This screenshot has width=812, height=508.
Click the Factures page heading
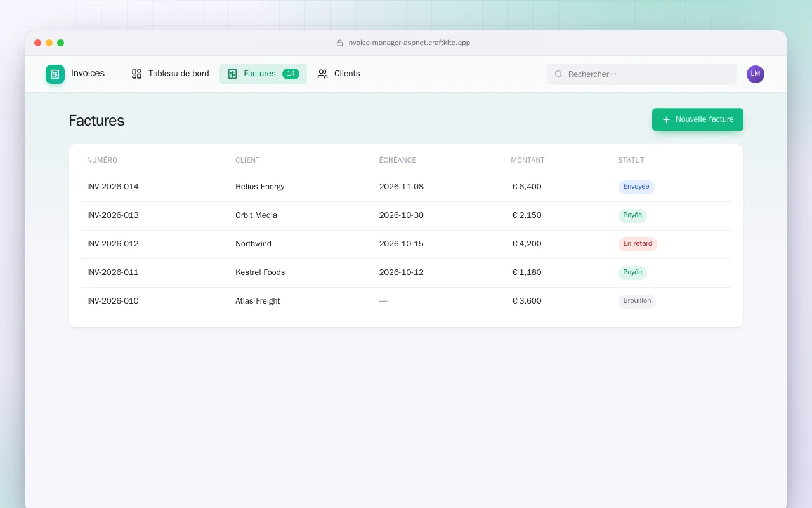click(x=96, y=121)
